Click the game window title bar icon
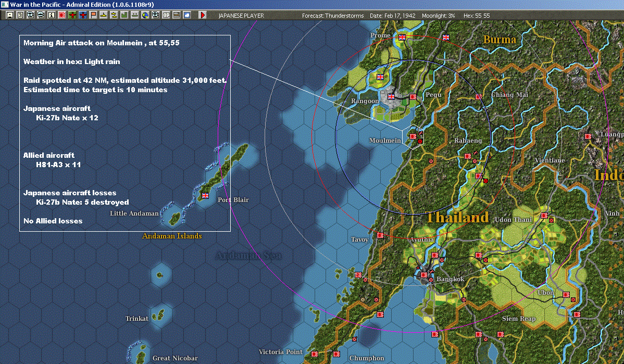Screen dimensions: 624x364 point(4,4)
